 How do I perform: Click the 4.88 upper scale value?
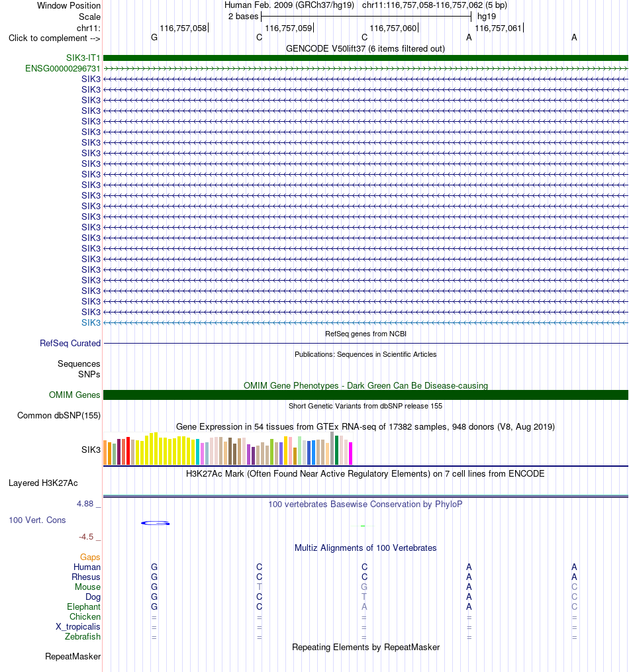pyautogui.click(x=85, y=504)
